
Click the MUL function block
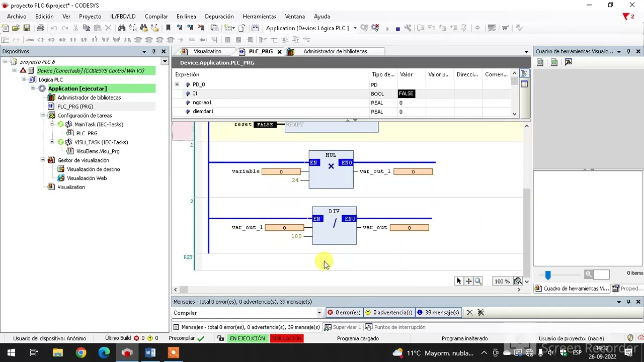tap(331, 169)
